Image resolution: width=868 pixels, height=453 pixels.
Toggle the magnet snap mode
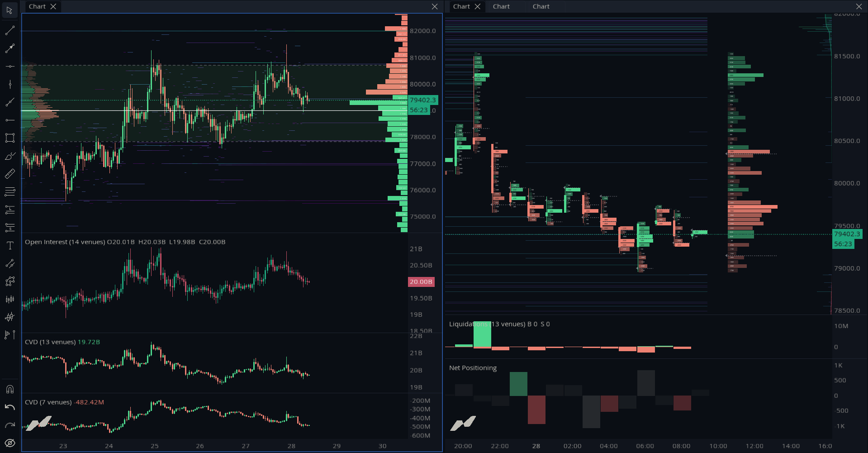(x=9, y=389)
